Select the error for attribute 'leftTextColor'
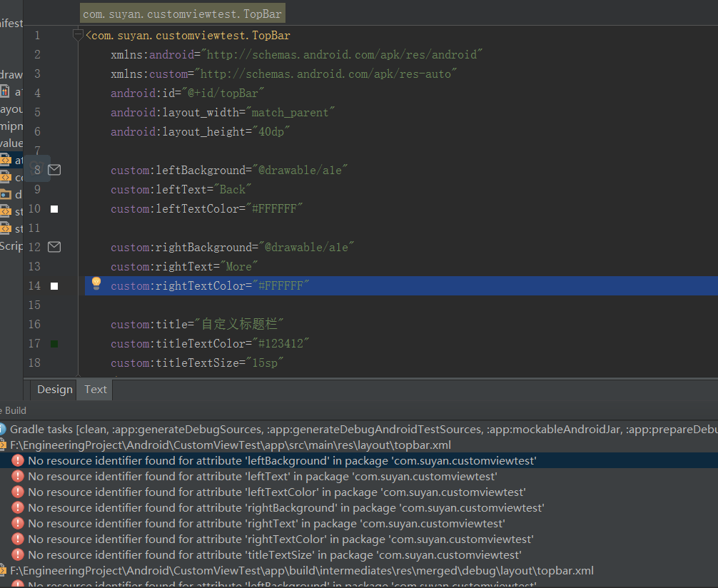 [x=277, y=492]
